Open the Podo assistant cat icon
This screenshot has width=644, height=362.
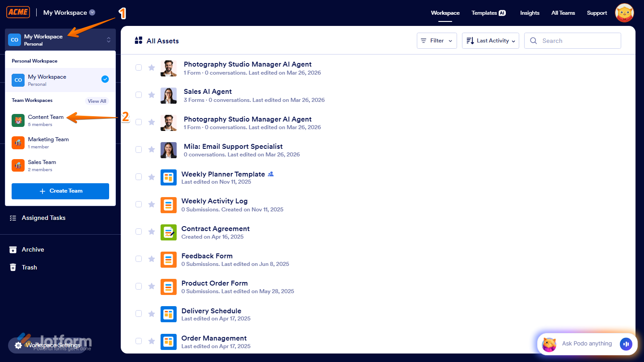(x=549, y=344)
